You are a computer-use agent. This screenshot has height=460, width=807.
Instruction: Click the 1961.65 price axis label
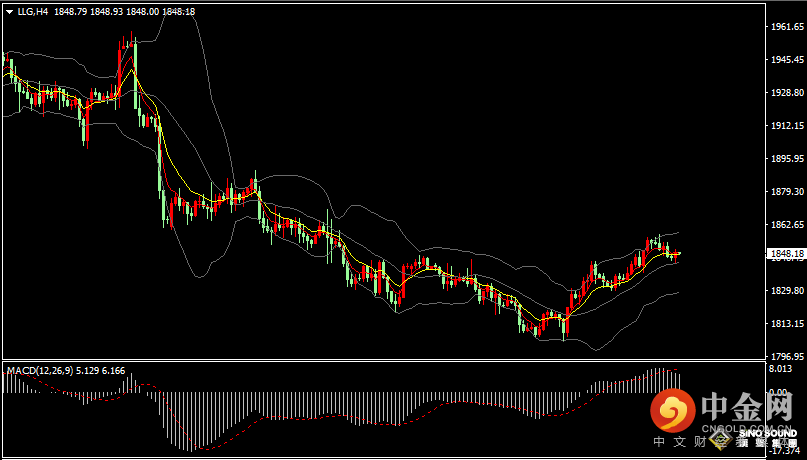pos(786,27)
